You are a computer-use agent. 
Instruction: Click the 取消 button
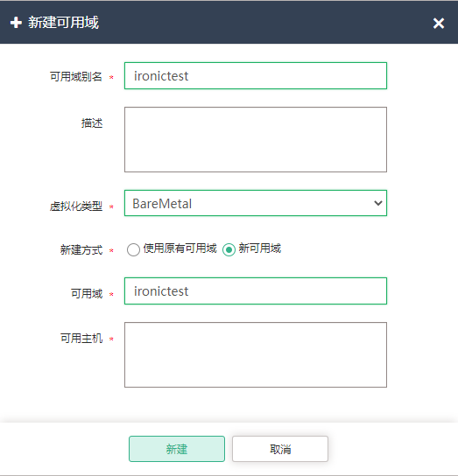point(280,449)
